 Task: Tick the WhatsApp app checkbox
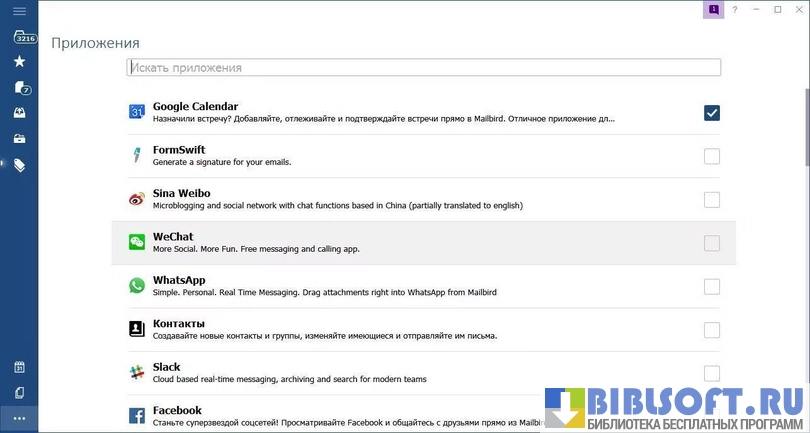(x=711, y=287)
